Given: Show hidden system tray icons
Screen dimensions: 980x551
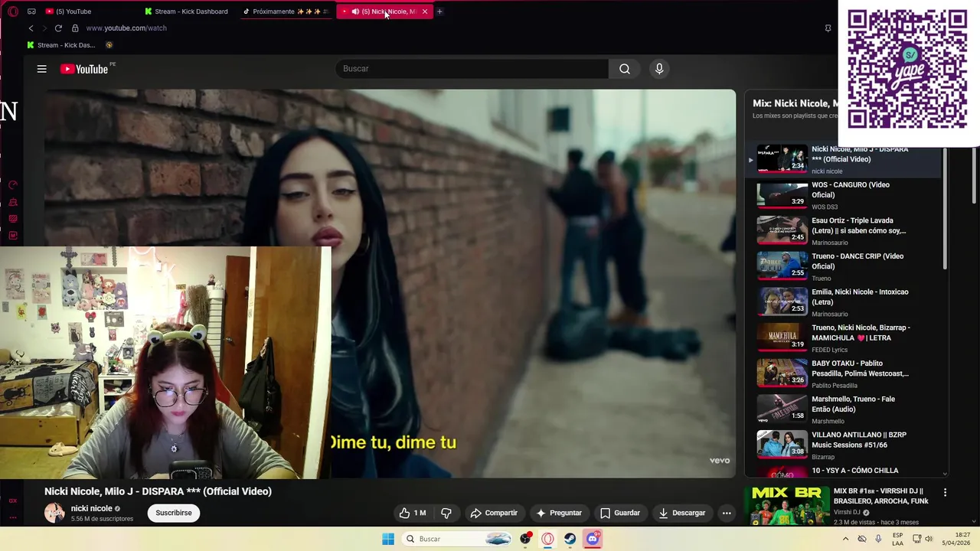Looking at the screenshot, I should click(x=845, y=539).
